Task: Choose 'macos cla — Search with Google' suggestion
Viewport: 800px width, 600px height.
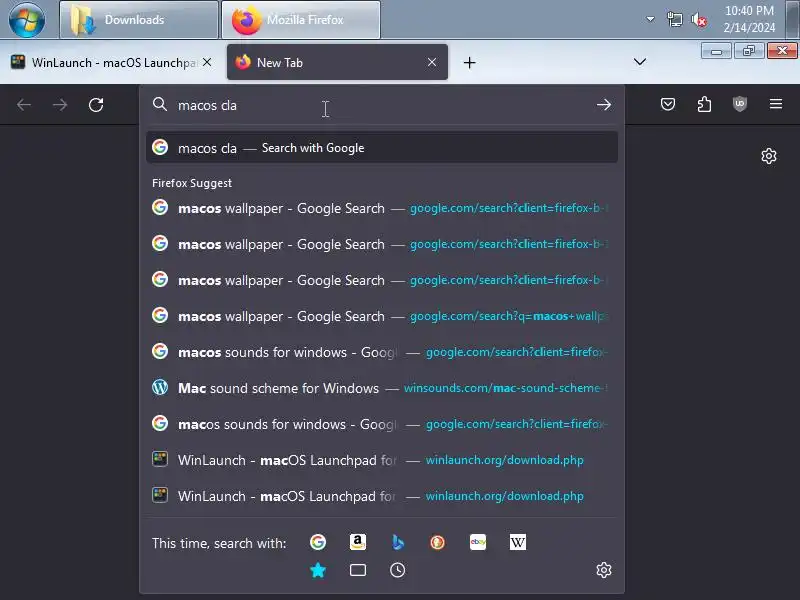Action: [382, 148]
